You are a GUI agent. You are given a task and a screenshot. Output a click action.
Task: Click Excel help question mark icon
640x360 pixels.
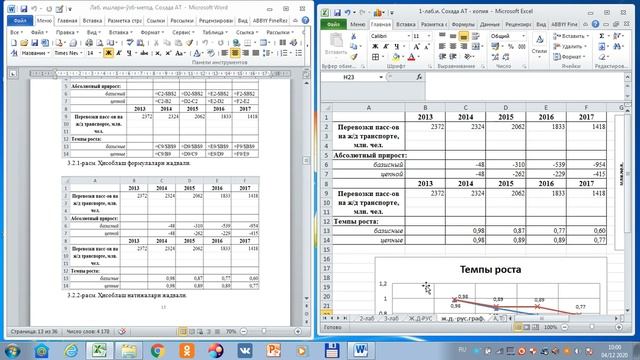[596, 24]
